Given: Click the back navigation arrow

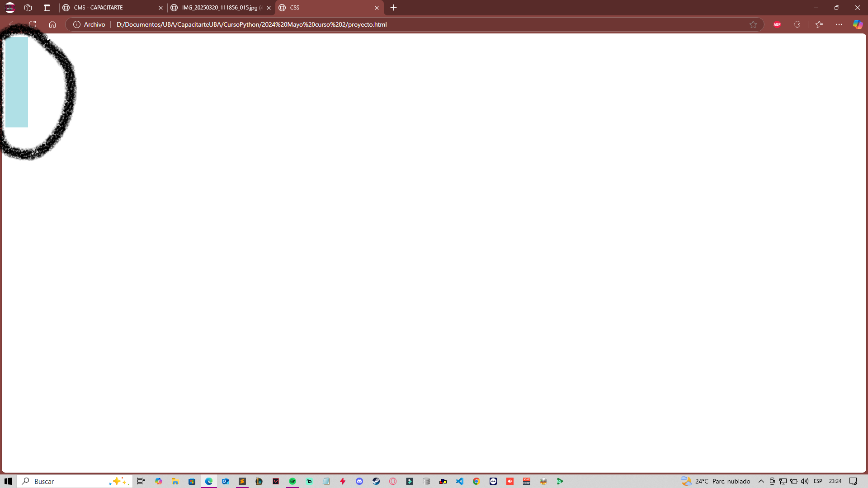Looking at the screenshot, I should 12,24.
